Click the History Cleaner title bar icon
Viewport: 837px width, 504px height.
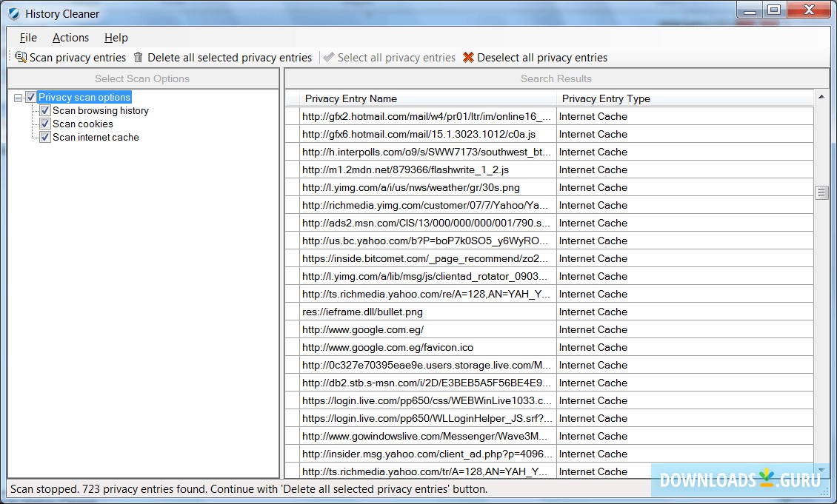tap(12, 13)
